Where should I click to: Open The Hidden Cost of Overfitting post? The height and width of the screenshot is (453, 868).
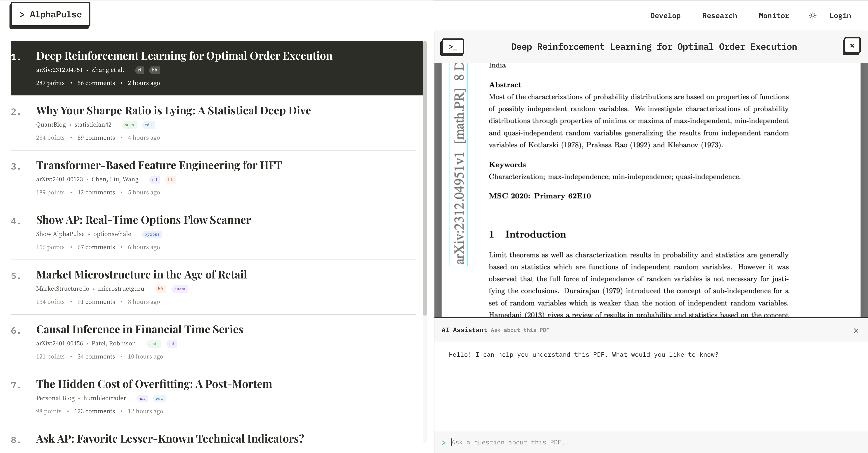pos(154,384)
